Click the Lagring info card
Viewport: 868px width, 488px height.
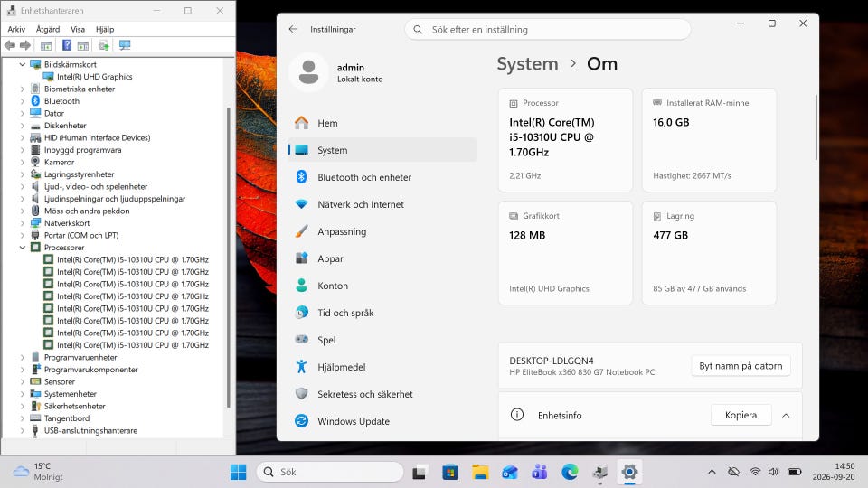click(x=709, y=253)
